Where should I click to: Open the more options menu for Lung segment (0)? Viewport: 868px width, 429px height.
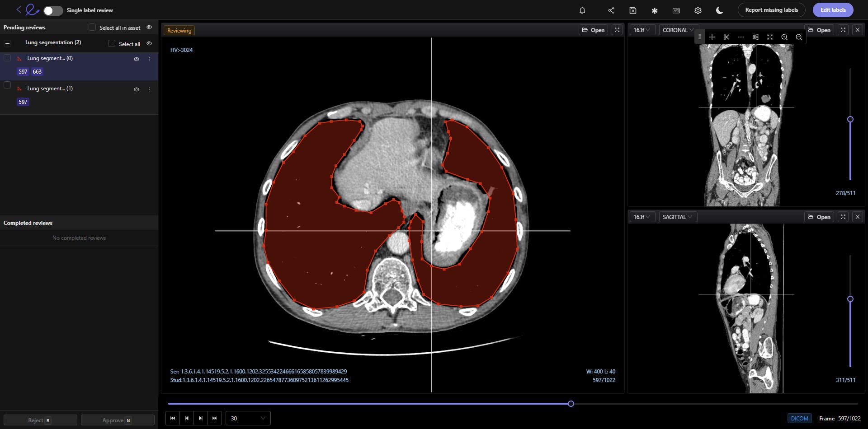click(x=149, y=59)
